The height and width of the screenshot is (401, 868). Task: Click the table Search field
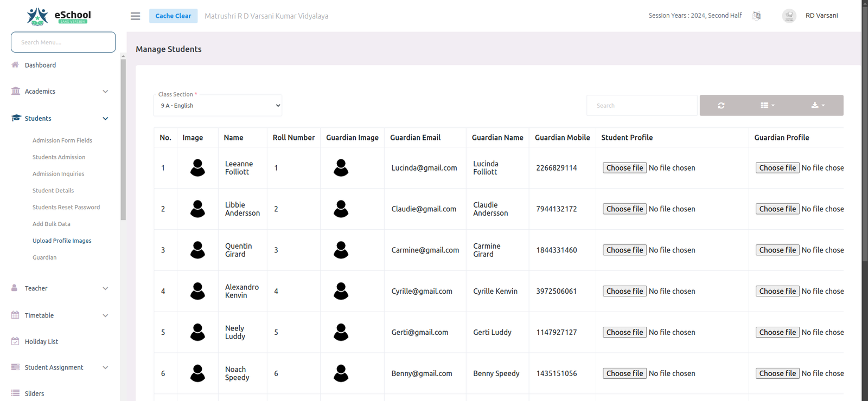641,106
